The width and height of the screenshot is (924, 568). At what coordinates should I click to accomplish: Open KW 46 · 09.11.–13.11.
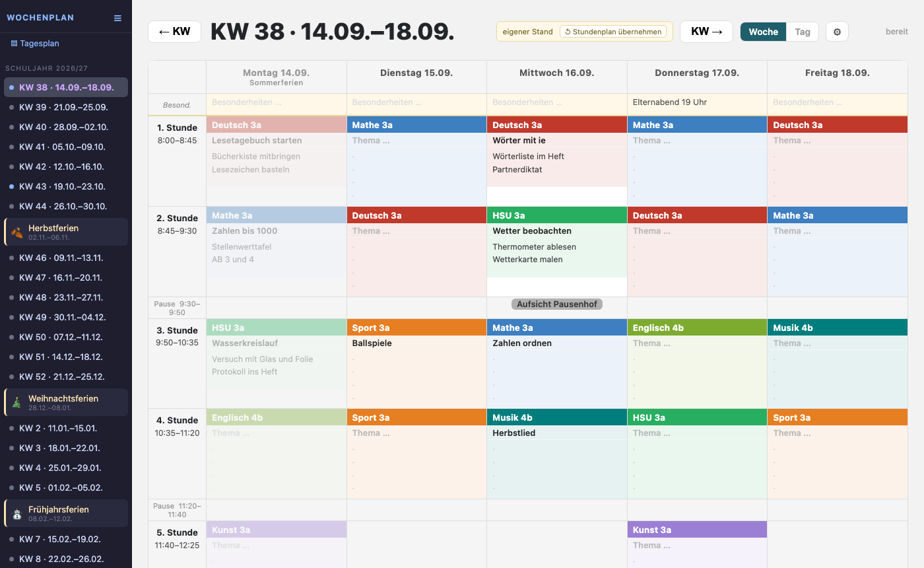pos(66,258)
